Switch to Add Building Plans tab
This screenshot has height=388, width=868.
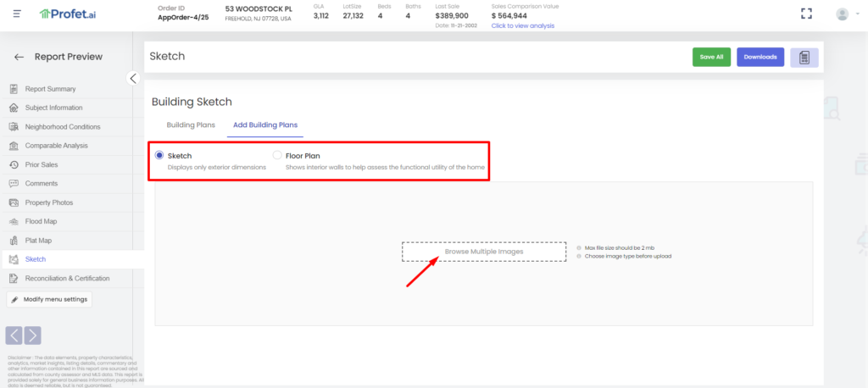point(265,125)
